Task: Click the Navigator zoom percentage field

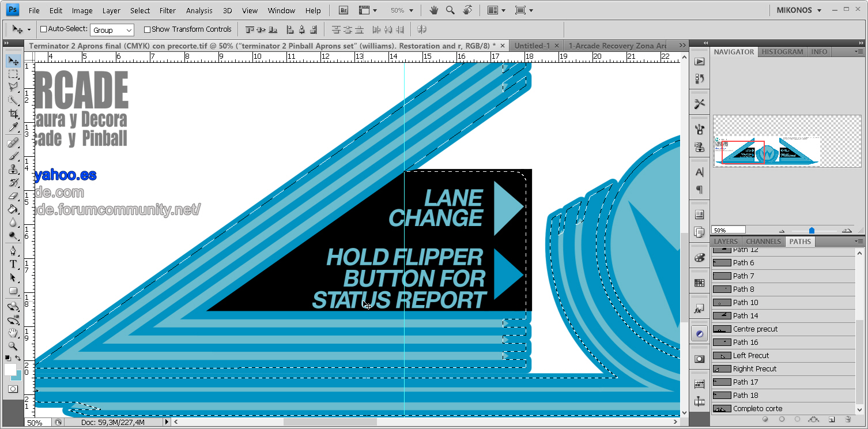Action: coord(728,230)
